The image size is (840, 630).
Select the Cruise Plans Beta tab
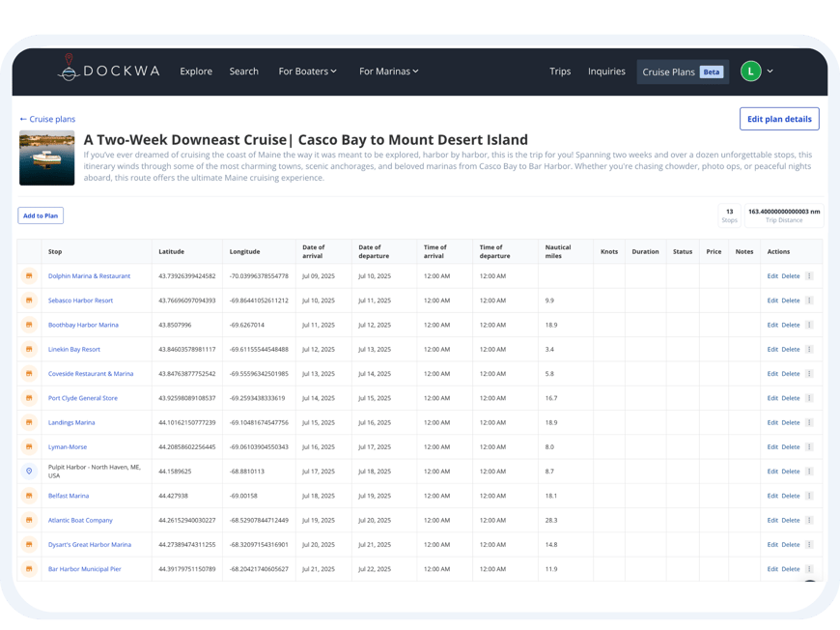[683, 72]
